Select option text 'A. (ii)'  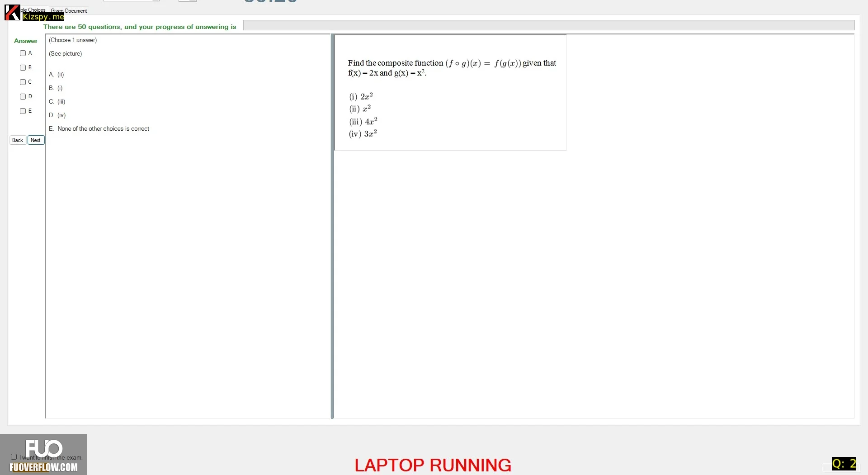pos(57,75)
